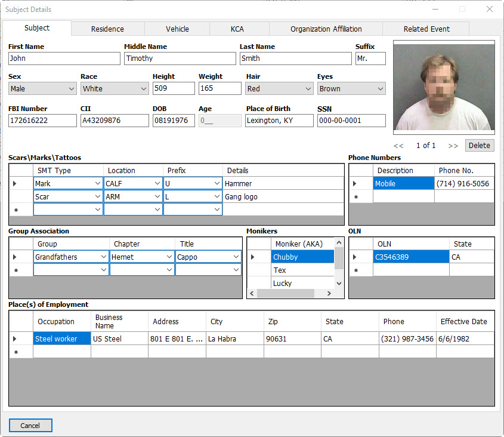Open the Race dropdown
The image size is (504, 437).
click(x=144, y=89)
